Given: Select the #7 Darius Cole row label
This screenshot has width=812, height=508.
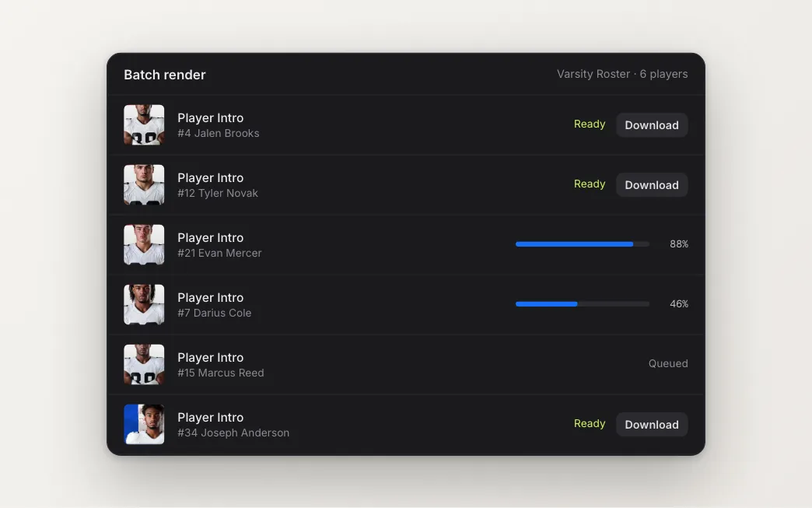Looking at the screenshot, I should coord(215,313).
